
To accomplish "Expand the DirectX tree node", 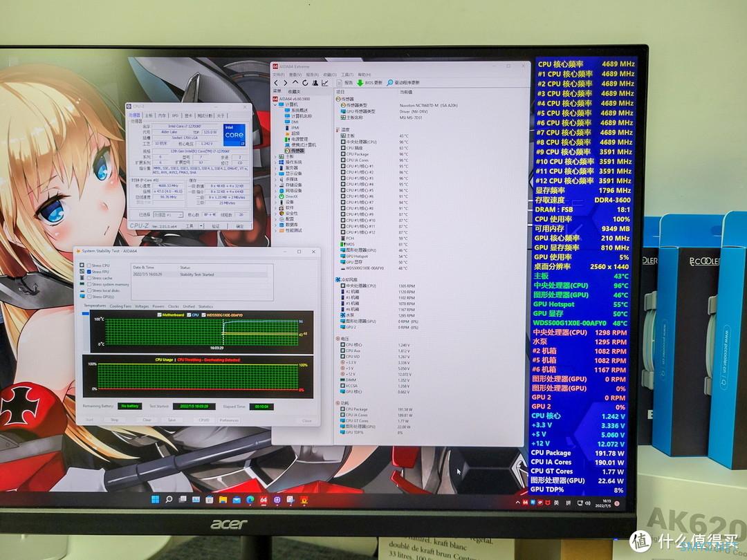I will pyautogui.click(x=275, y=196).
